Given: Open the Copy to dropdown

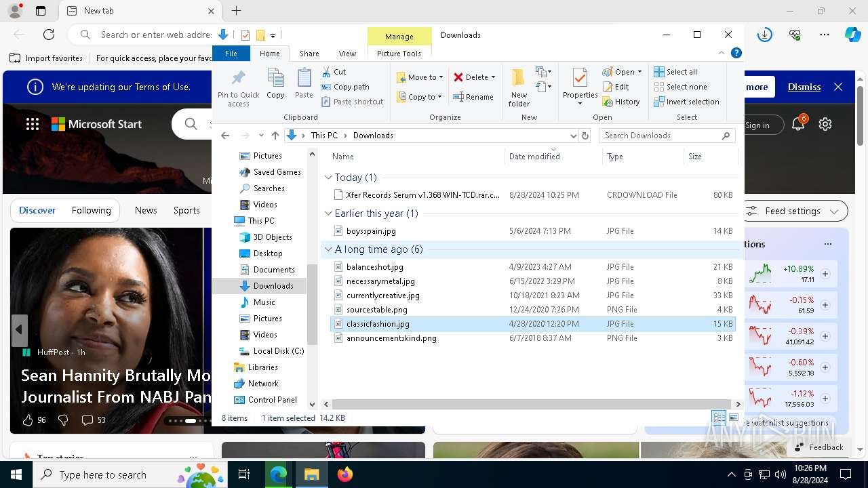Looking at the screenshot, I should click(x=419, y=97).
